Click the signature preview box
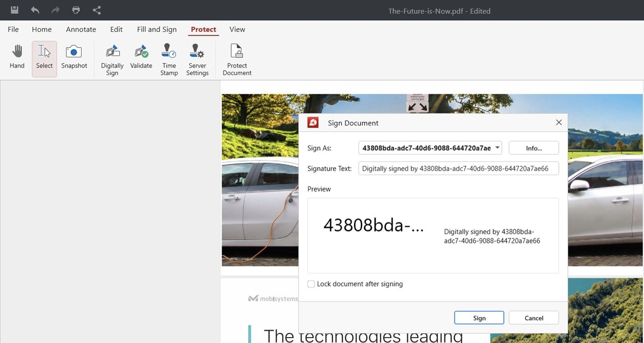Image resolution: width=644 pixels, height=343 pixels. [433, 235]
